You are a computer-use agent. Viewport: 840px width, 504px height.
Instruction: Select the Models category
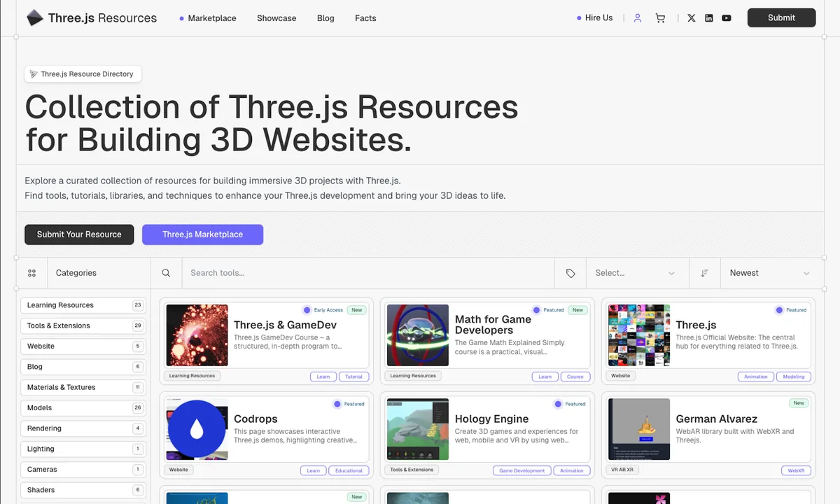click(x=83, y=407)
